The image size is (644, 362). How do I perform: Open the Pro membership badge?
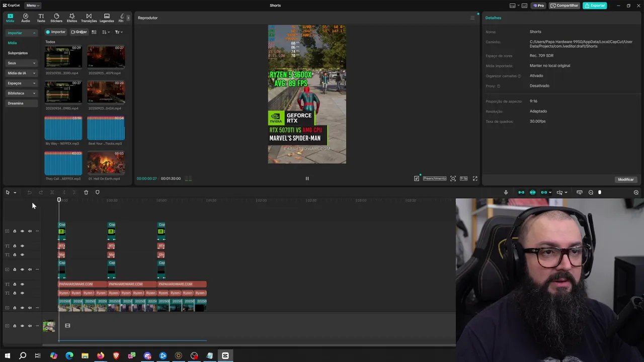tap(538, 6)
